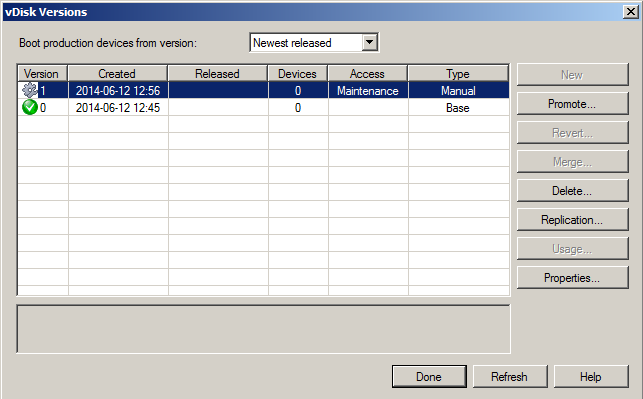Image resolution: width=643 pixels, height=399 pixels.
Task: Click the empty description box below the table
Action: point(263,328)
